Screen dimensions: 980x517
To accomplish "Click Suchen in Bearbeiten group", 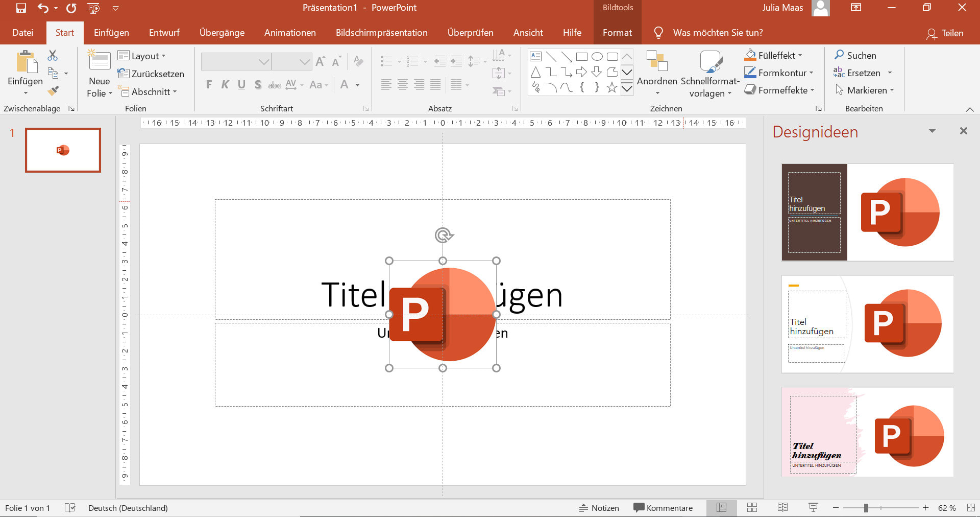I will (855, 55).
